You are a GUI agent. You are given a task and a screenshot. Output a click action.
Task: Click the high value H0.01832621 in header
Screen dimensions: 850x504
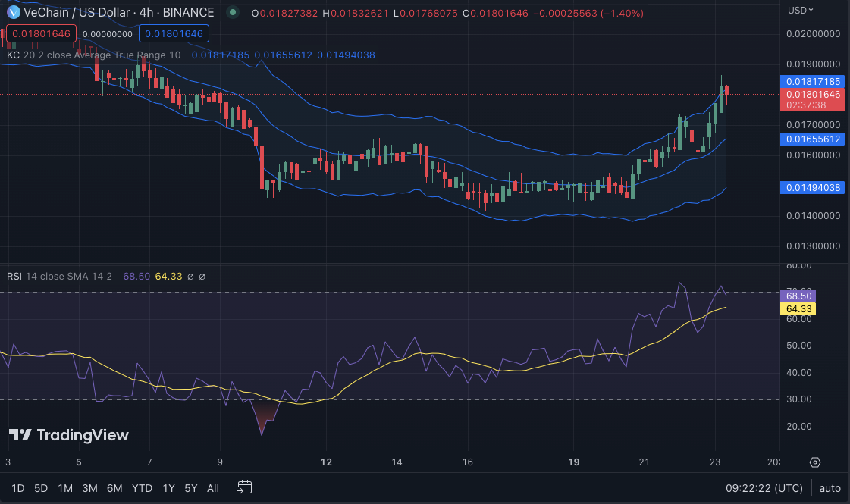tap(356, 13)
